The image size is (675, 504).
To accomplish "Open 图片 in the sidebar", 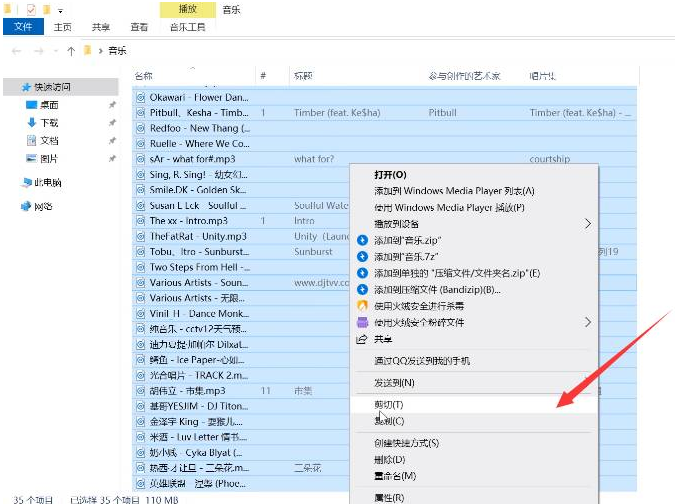I will click(49, 159).
